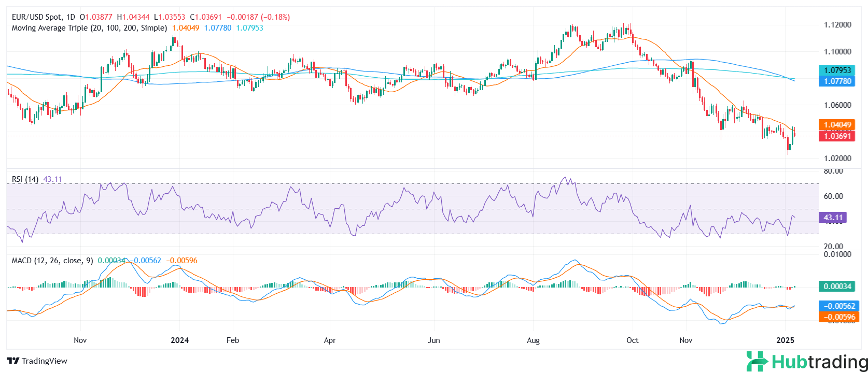
Task: Click the purple 43.11 RSI value tag
Action: [x=833, y=218]
